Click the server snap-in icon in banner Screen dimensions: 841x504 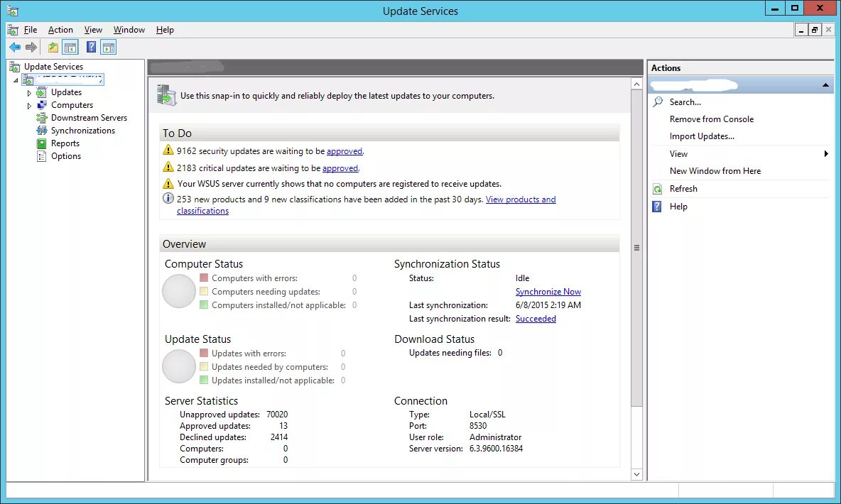tap(166, 95)
